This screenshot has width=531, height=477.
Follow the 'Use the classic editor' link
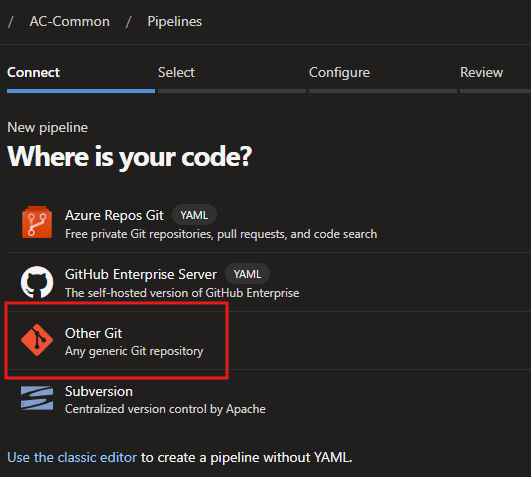[x=72, y=457]
